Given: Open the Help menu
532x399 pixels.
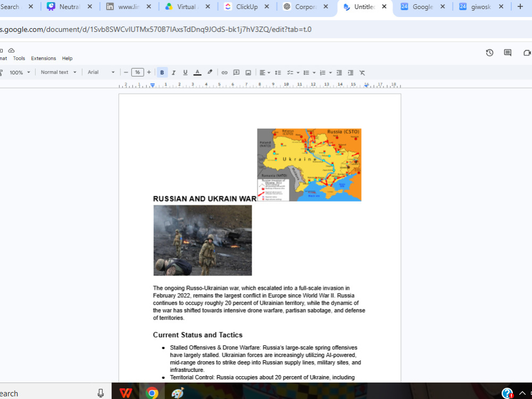Looking at the screenshot, I should (67, 59).
